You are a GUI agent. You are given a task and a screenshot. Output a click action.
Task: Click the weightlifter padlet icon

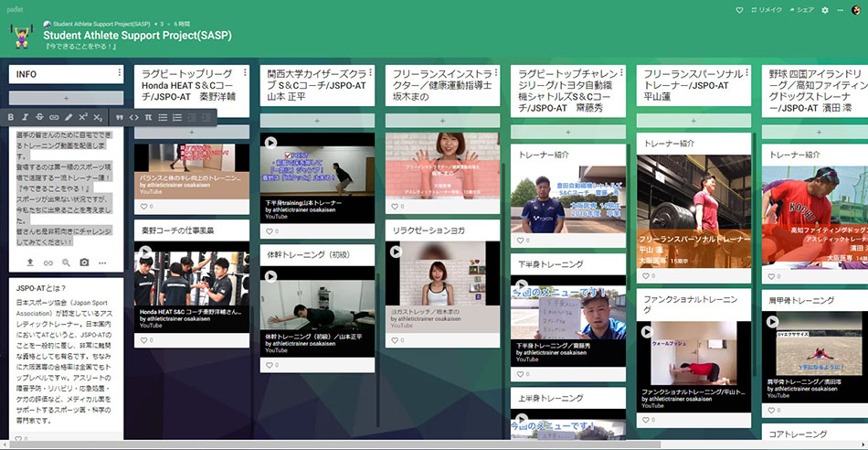coord(22,36)
